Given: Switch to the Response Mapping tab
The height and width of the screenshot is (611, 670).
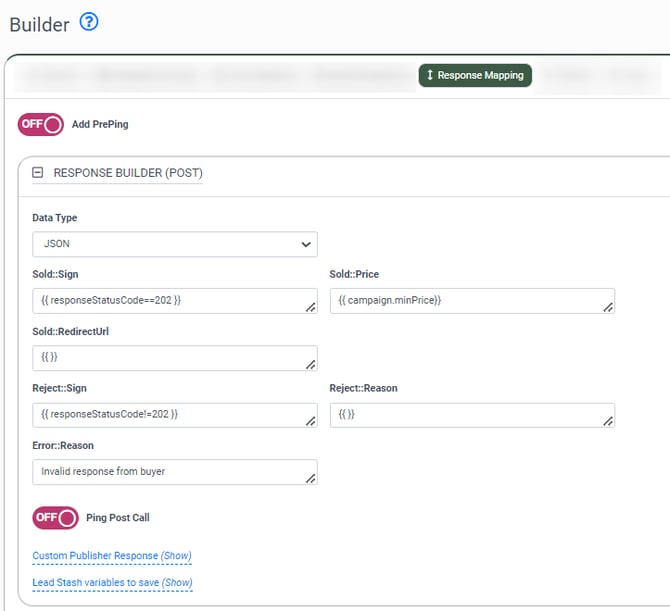Looking at the screenshot, I should (x=475, y=75).
